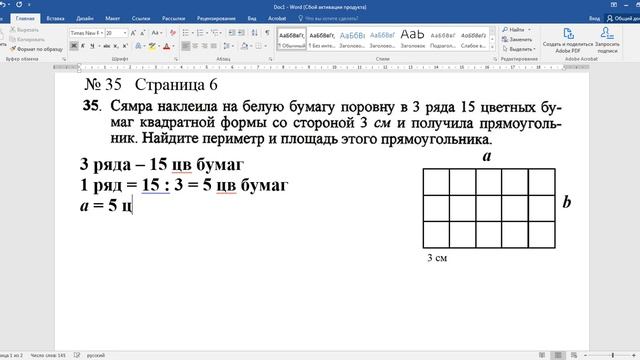The height and width of the screenshot is (360, 640).
Task: Redo the action in quick access toolbar
Action: 19,4
